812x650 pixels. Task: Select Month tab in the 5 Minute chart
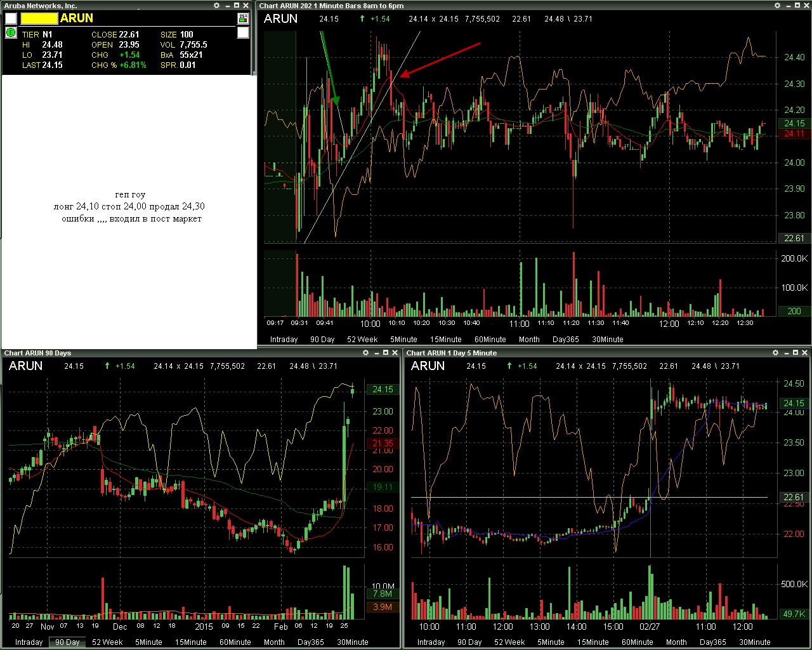click(x=676, y=642)
